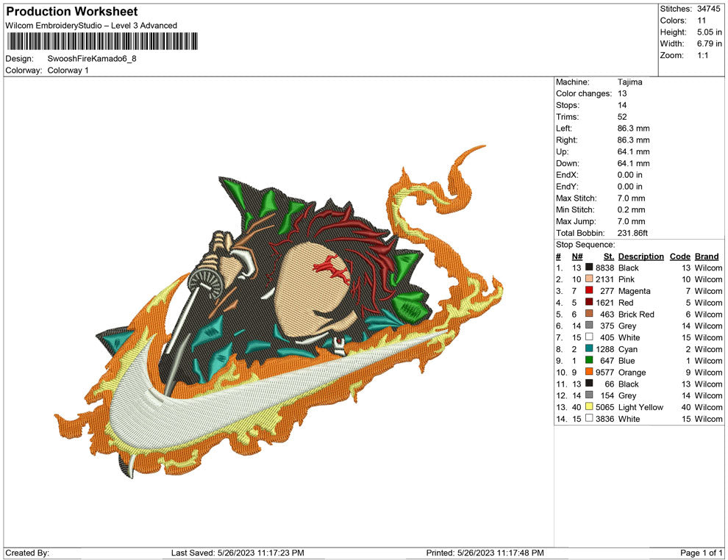Select the stitch count 8838 in stop 1

[605, 268]
